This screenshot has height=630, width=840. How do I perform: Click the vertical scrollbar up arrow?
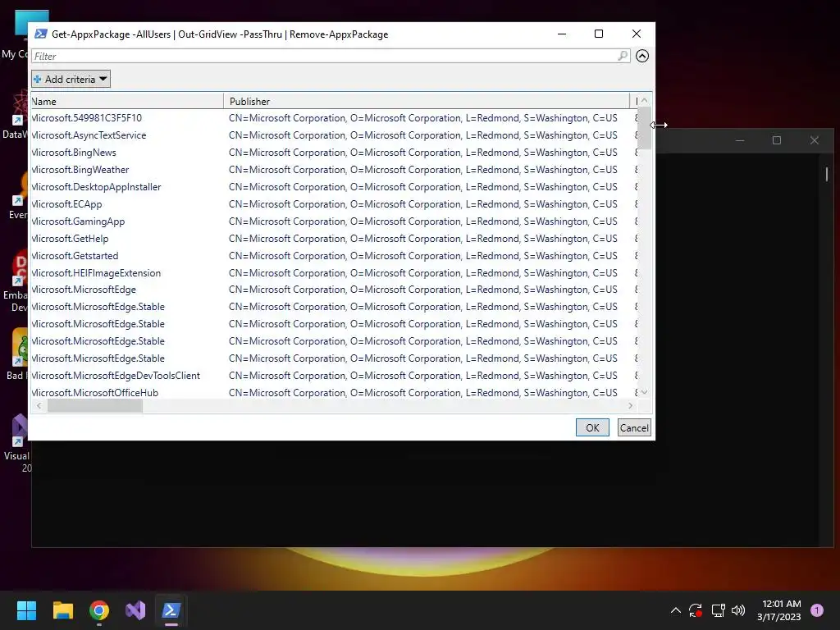tap(645, 101)
